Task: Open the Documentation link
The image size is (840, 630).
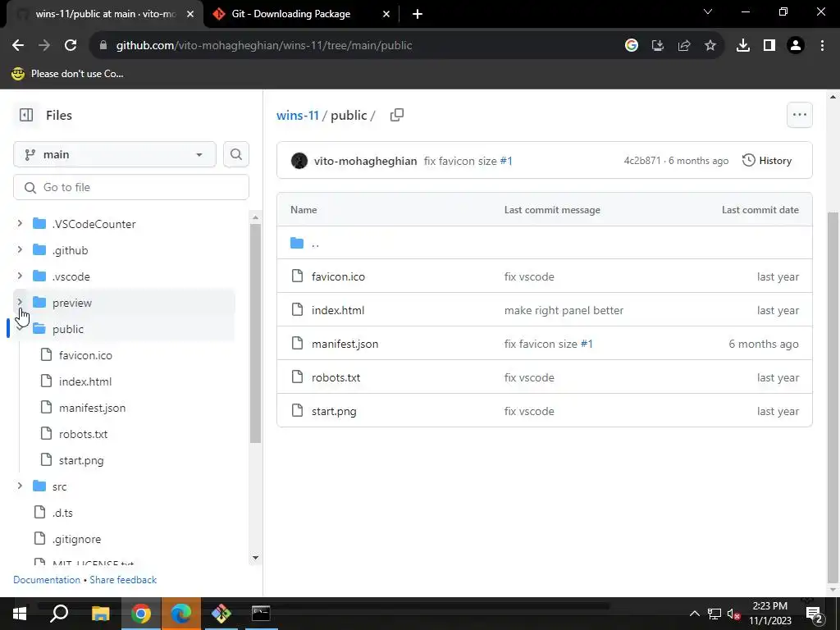Action: [x=47, y=580]
